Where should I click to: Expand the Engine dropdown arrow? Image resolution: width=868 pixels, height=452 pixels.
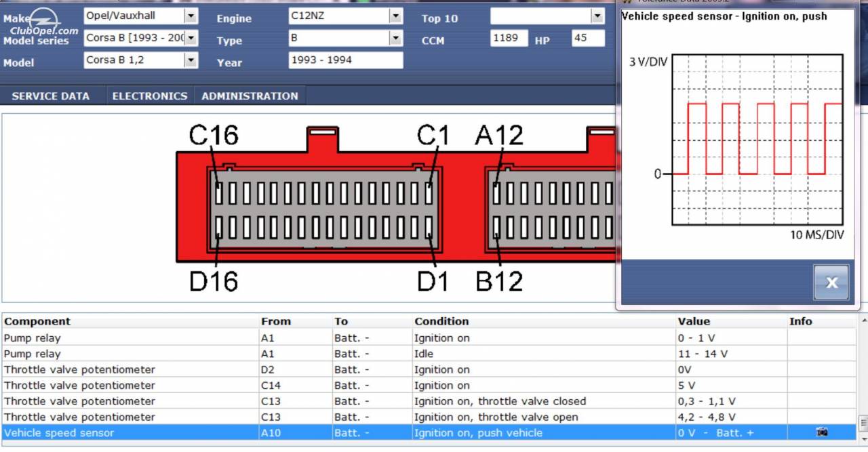click(x=395, y=16)
